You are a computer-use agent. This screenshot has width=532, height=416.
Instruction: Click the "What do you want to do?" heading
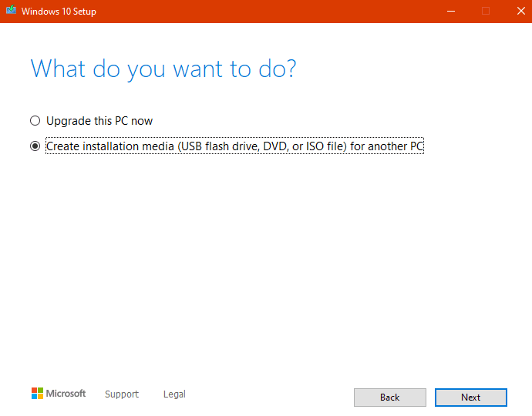coord(163,69)
